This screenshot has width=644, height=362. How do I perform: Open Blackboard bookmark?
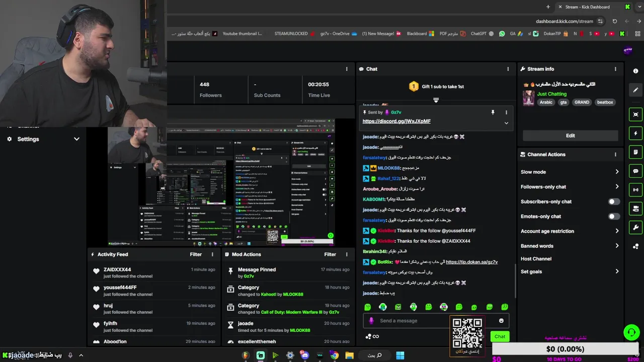(420, 34)
